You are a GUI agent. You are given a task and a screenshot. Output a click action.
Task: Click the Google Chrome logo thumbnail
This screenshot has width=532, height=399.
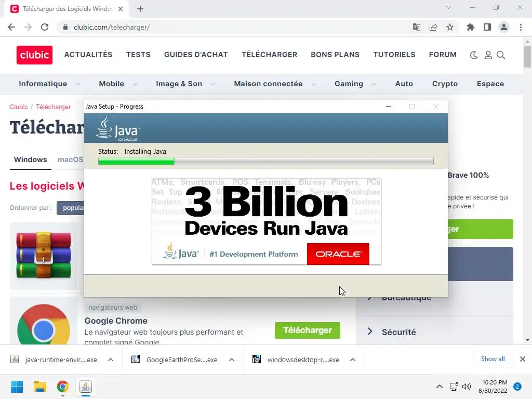click(x=44, y=322)
